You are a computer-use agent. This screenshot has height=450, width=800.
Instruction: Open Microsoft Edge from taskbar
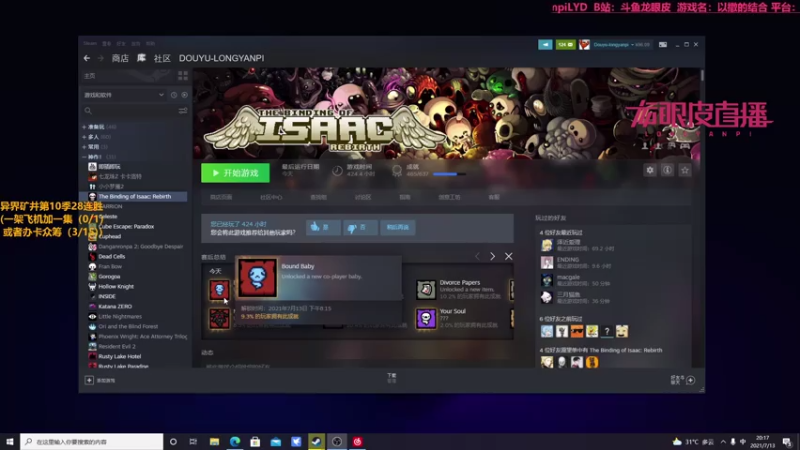pos(235,441)
